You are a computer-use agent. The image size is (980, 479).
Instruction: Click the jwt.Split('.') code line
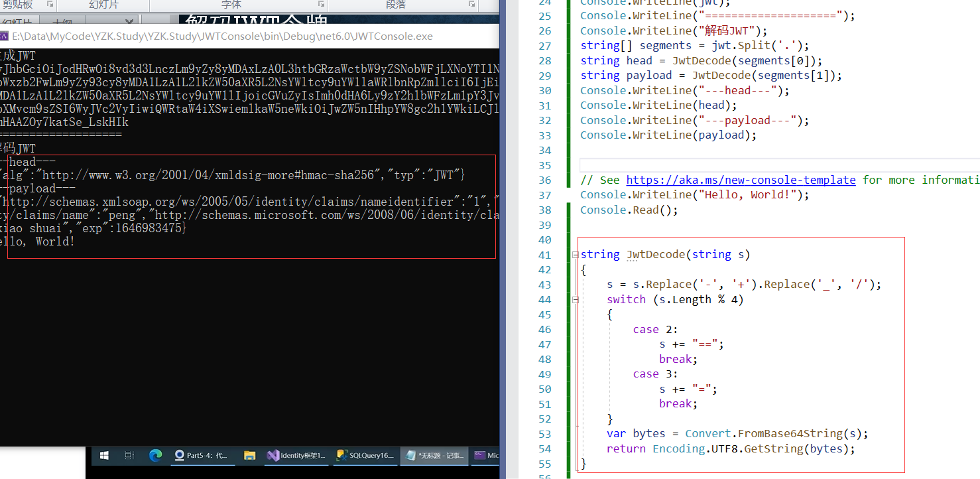click(x=696, y=46)
